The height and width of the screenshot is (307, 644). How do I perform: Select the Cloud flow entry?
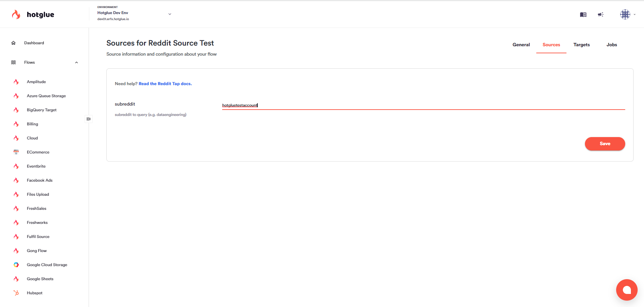32,138
